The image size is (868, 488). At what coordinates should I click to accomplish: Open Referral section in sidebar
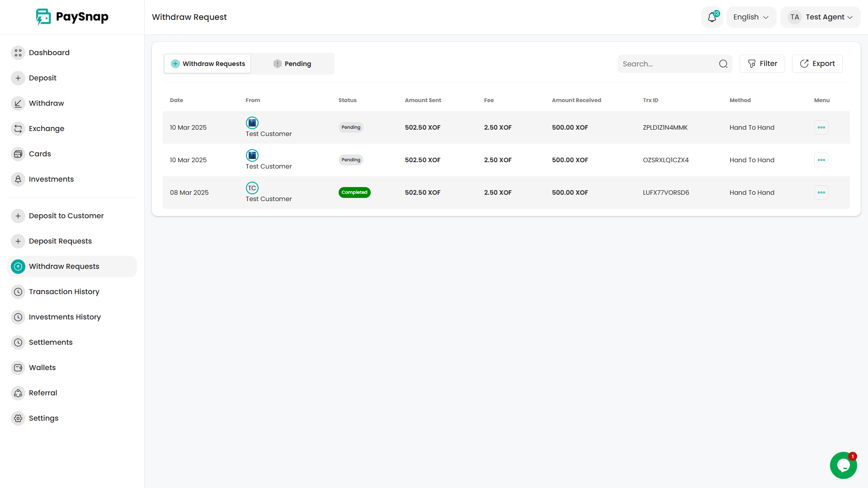(43, 393)
